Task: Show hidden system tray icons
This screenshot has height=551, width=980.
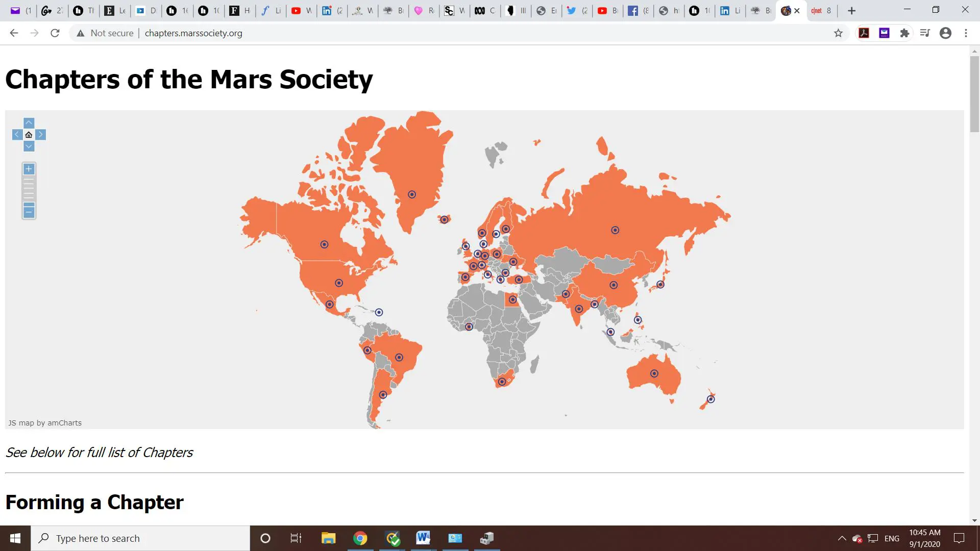Action: click(x=842, y=538)
